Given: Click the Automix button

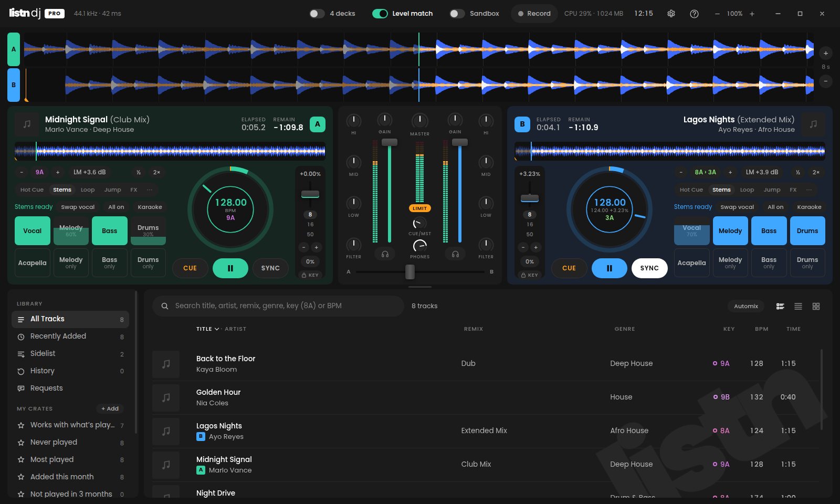Looking at the screenshot, I should [746, 306].
